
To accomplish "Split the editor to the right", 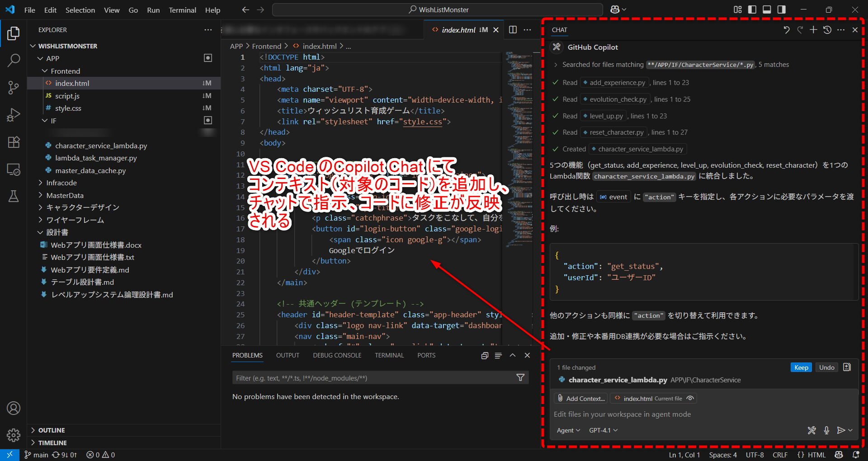I will click(513, 29).
